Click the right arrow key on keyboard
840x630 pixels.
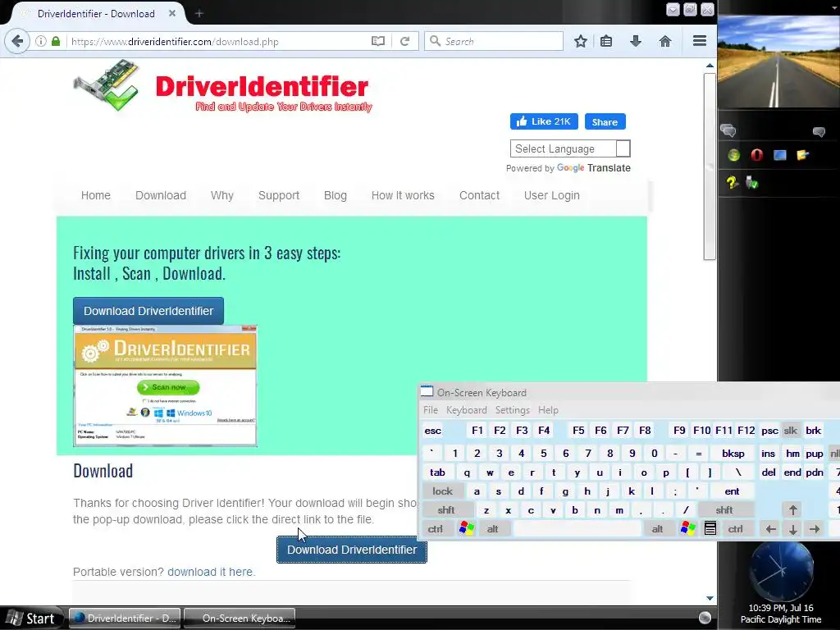pos(815,529)
